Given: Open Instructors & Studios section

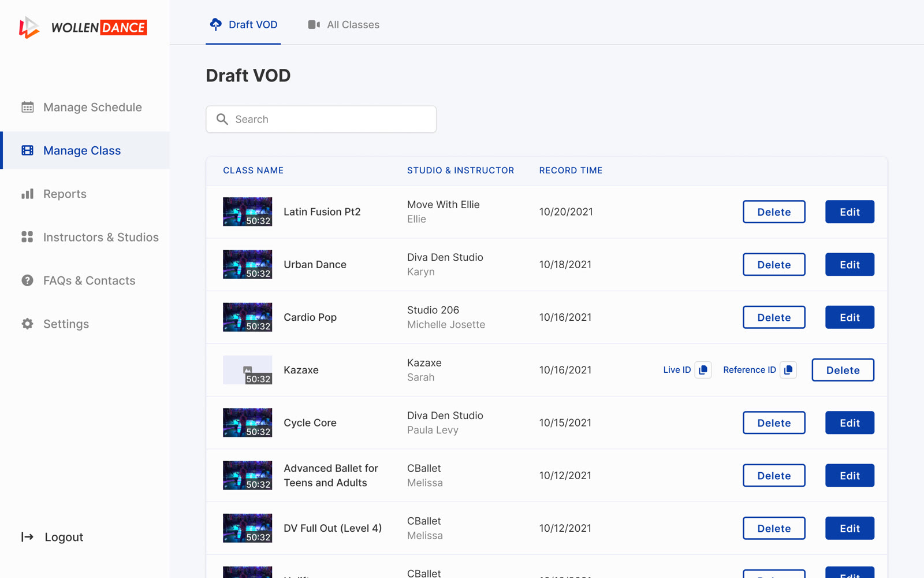Looking at the screenshot, I should pos(85,237).
